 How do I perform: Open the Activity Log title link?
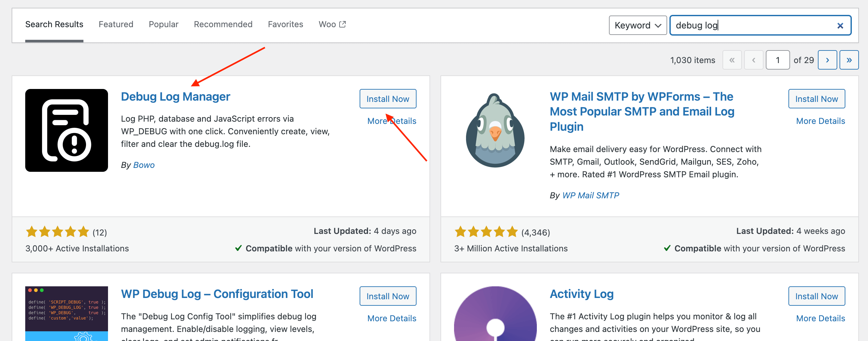(x=581, y=294)
